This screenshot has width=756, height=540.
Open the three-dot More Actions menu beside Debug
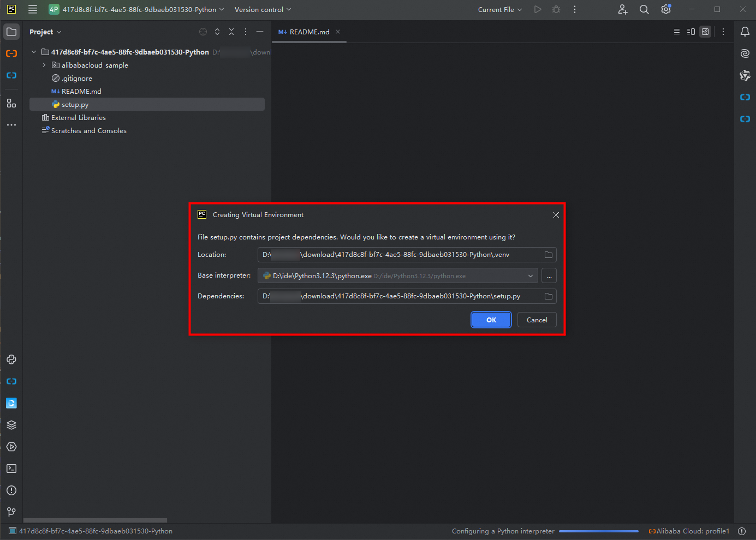575,9
